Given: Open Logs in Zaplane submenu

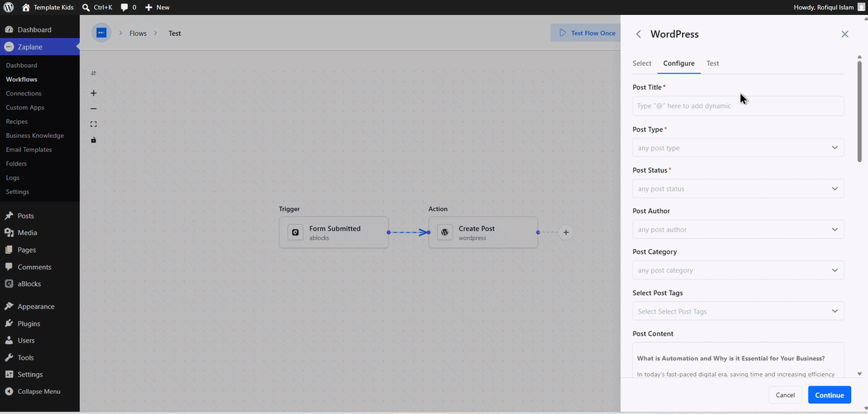Looking at the screenshot, I should click(12, 178).
